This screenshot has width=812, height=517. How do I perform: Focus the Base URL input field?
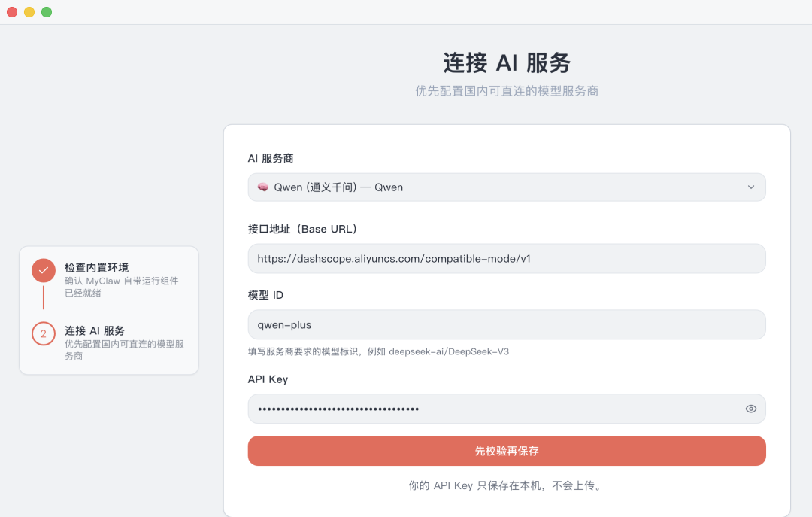(x=507, y=258)
